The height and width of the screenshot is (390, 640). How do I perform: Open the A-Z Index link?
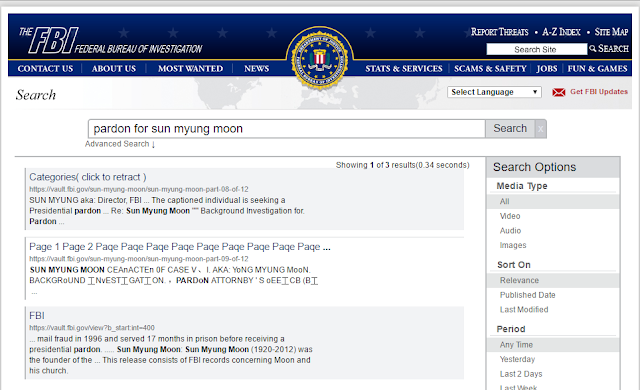pos(561,32)
